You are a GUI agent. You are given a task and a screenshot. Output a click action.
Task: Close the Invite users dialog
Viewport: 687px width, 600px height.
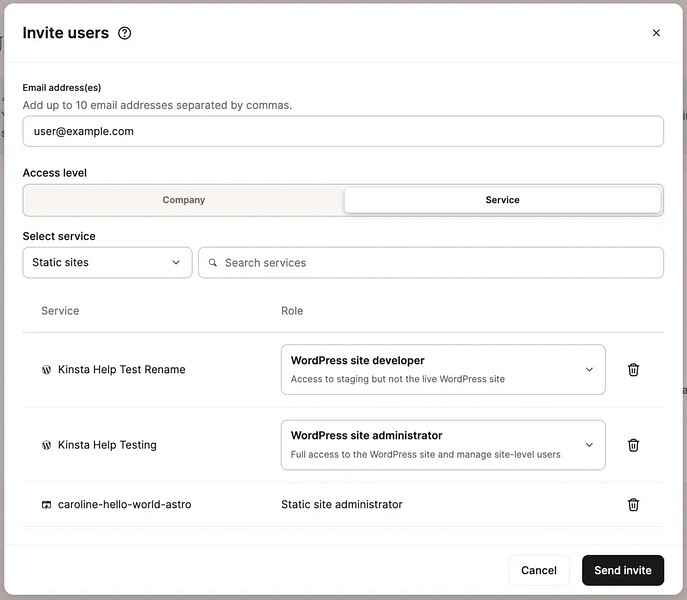pos(656,33)
